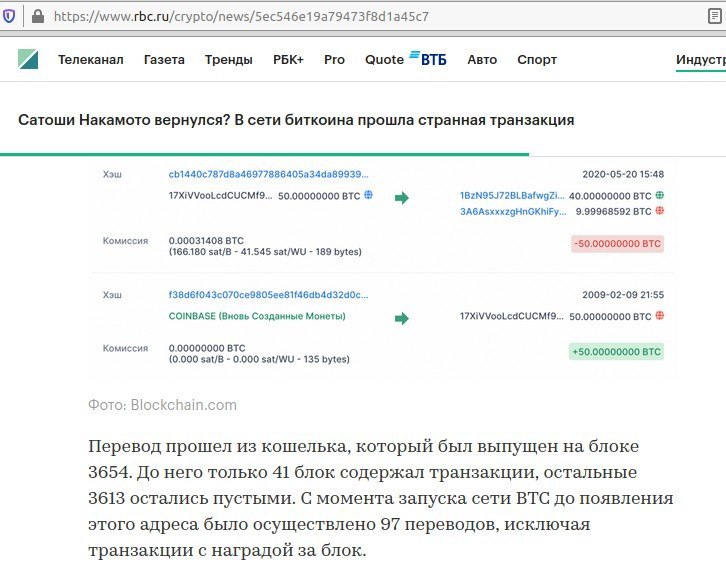This screenshot has width=726, height=581.
Task: Click red globe beside 2009 output 50.00000000 BTC
Action: (660, 316)
